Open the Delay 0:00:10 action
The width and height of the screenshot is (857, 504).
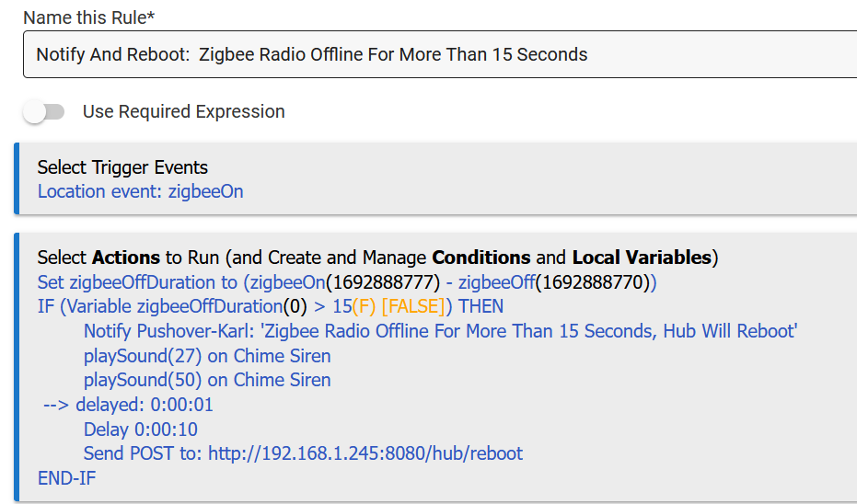click(x=140, y=430)
